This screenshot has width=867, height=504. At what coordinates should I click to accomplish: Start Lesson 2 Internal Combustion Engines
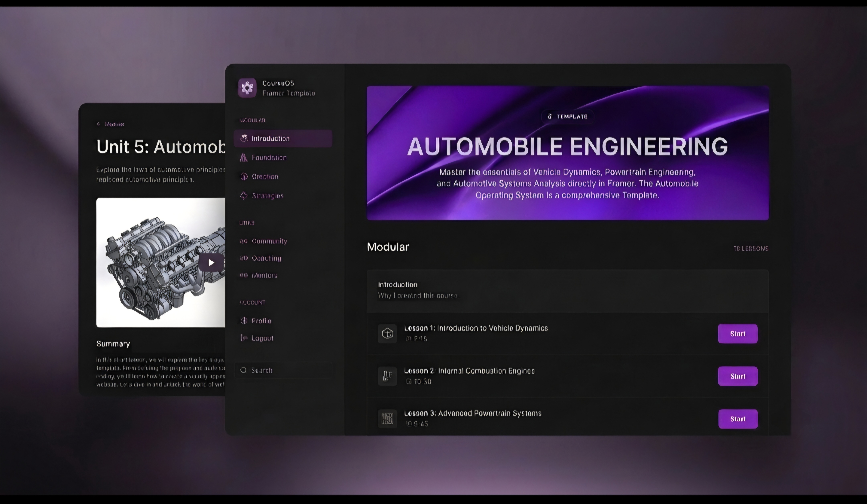pos(738,376)
